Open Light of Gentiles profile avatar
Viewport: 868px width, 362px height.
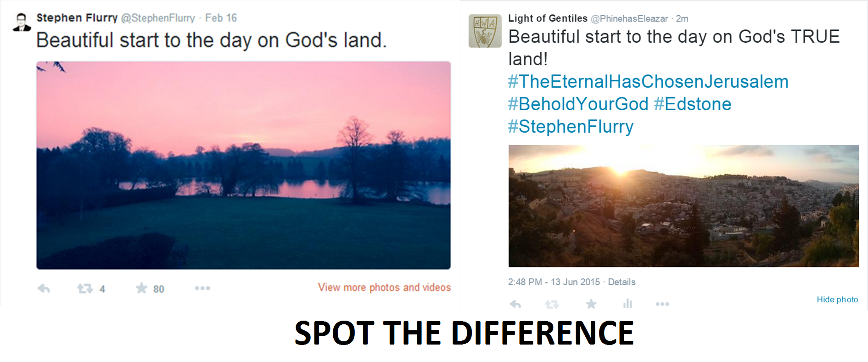click(x=485, y=31)
